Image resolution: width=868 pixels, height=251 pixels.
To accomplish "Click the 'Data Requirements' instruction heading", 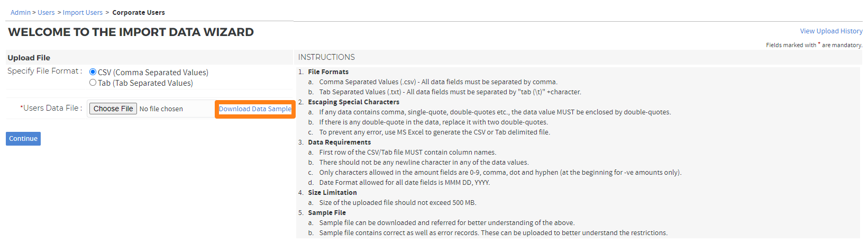I will (340, 142).
